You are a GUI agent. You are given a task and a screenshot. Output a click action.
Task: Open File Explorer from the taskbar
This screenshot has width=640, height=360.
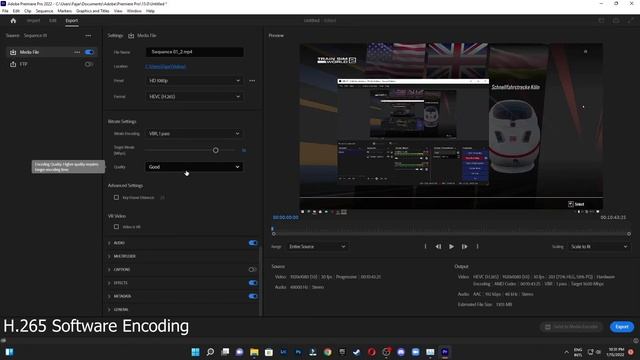coord(254,352)
